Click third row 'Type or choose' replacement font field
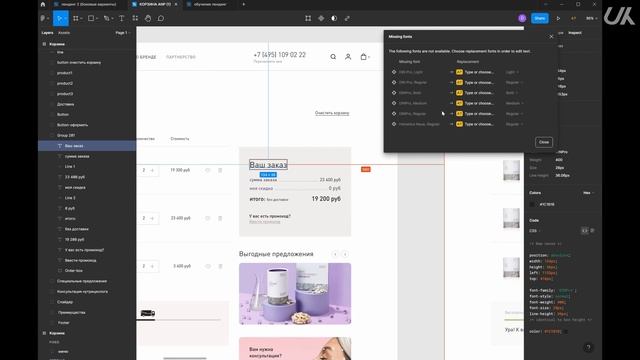The height and width of the screenshot is (360, 640). tap(479, 93)
